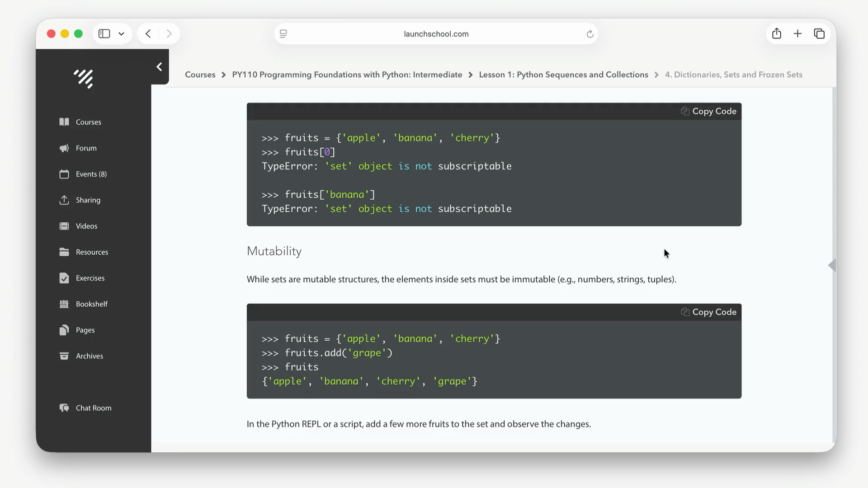This screenshot has width=868, height=488.
Task: Open Events calendar icon
Action: pyautogui.click(x=64, y=174)
